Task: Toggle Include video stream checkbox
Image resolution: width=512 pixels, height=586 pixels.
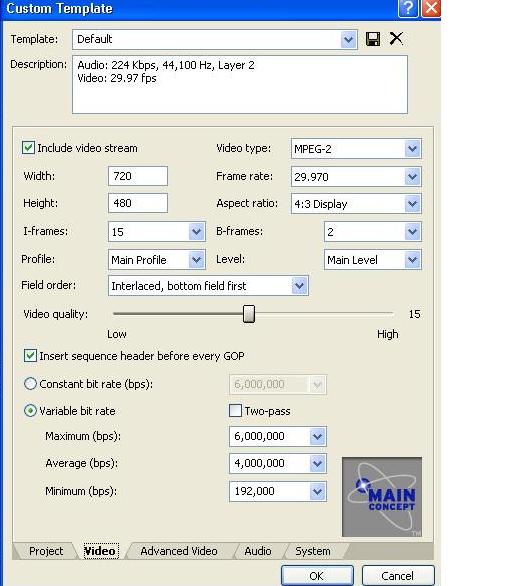Action: (28, 148)
